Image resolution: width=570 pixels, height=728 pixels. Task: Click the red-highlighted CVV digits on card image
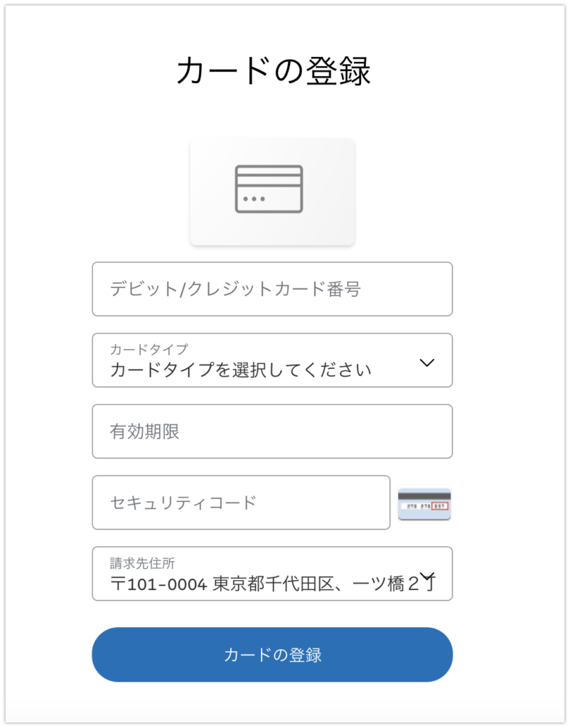pyautogui.click(x=440, y=506)
